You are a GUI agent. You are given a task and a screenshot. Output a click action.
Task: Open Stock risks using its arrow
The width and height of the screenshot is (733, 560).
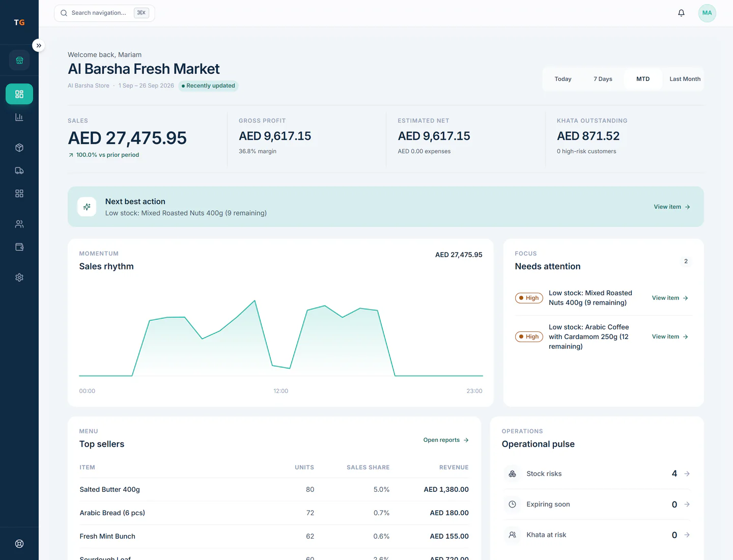click(687, 473)
